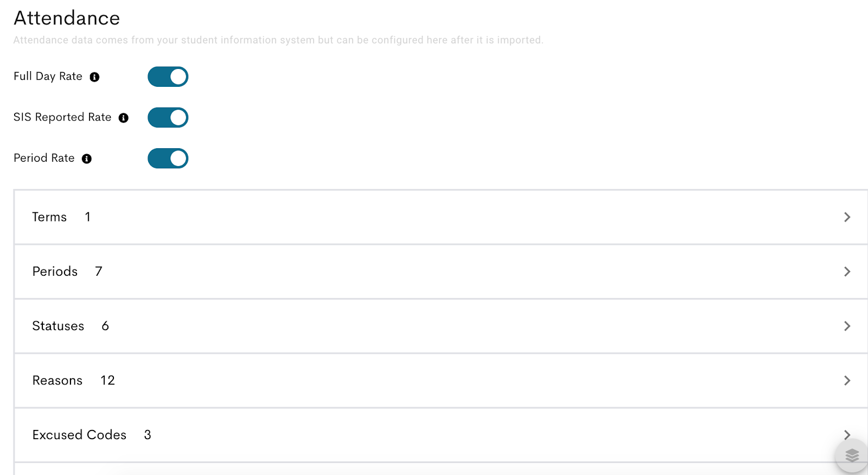Expand the Excused Codes section
This screenshot has height=475, width=868.
pyautogui.click(x=847, y=435)
